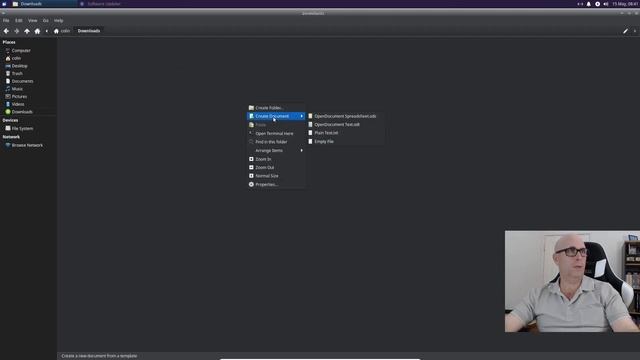Open the File menu
Viewport: 640px width, 360px height.
coord(6,20)
